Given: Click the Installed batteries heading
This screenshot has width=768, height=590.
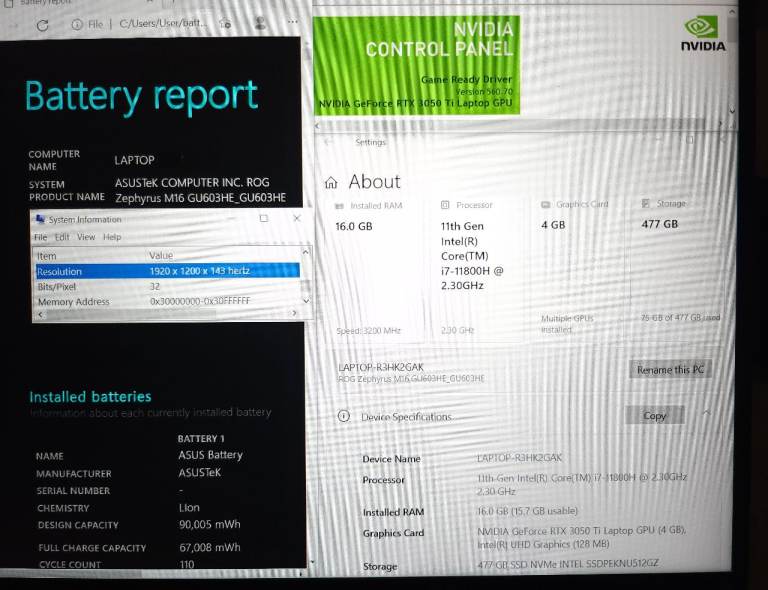Looking at the screenshot, I should tap(90, 397).
